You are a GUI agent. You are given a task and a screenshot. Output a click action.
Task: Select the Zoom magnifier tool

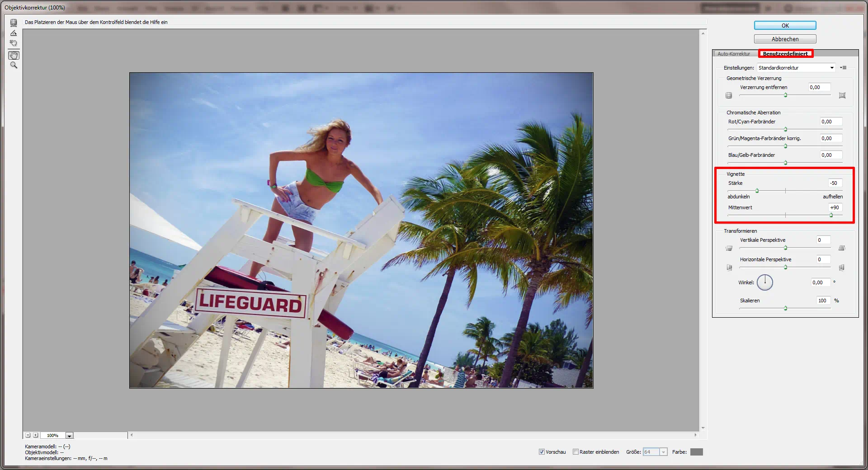(14, 66)
